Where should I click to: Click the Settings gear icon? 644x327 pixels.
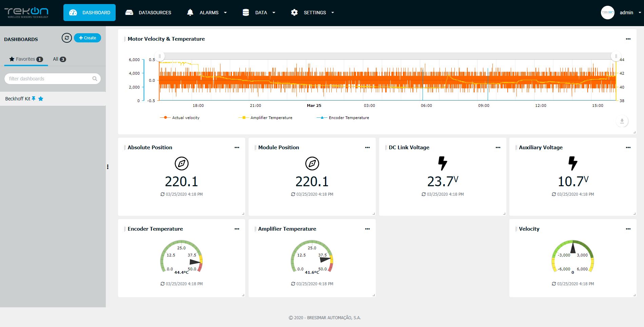[294, 13]
